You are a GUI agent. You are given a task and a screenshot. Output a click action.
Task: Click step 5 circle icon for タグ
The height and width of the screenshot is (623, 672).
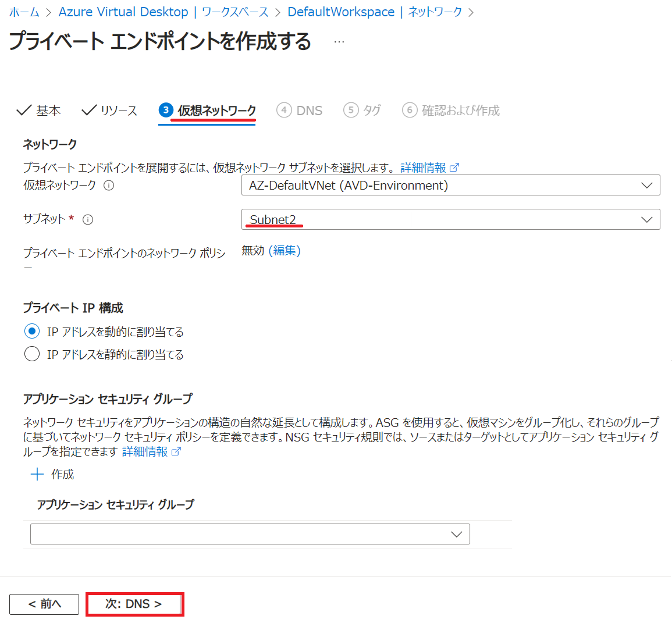[x=351, y=110]
